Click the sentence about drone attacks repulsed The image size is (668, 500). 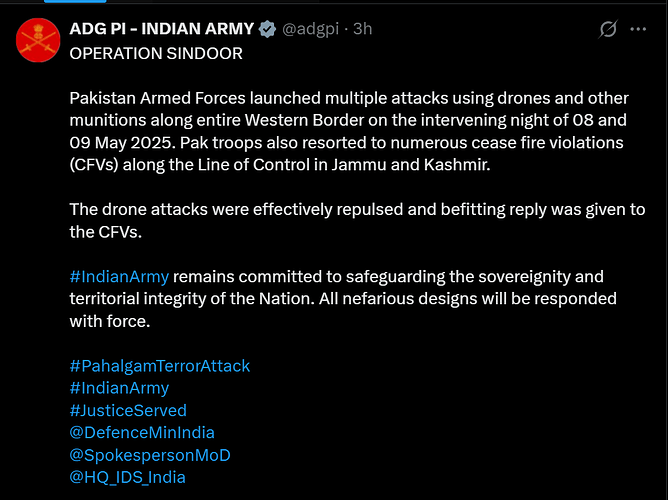pos(357,221)
